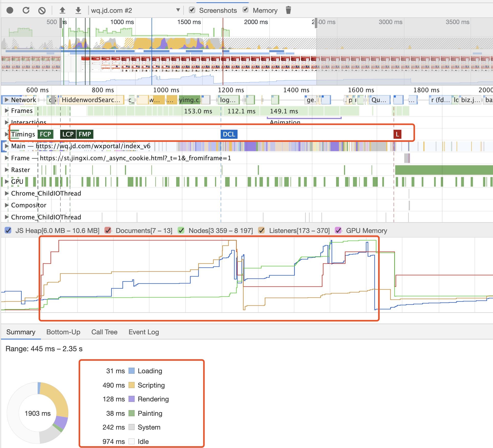
Task: Expand the Raster track
Action: (x=7, y=170)
